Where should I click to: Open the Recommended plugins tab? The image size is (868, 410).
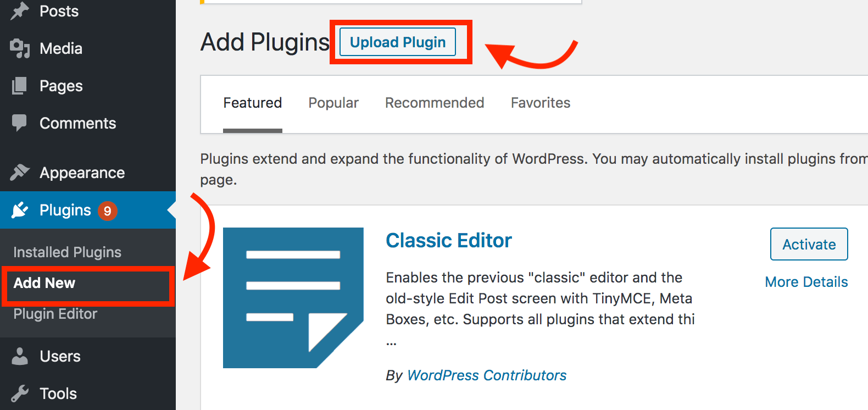435,103
